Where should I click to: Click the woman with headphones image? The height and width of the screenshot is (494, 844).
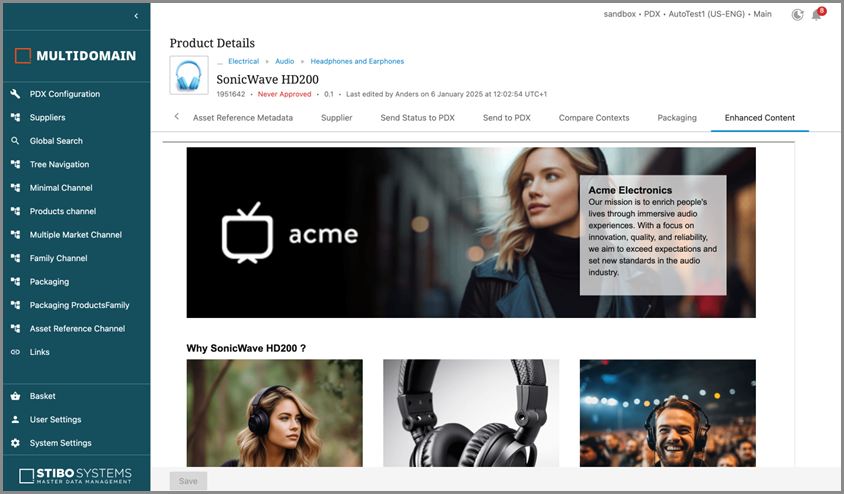(x=275, y=413)
